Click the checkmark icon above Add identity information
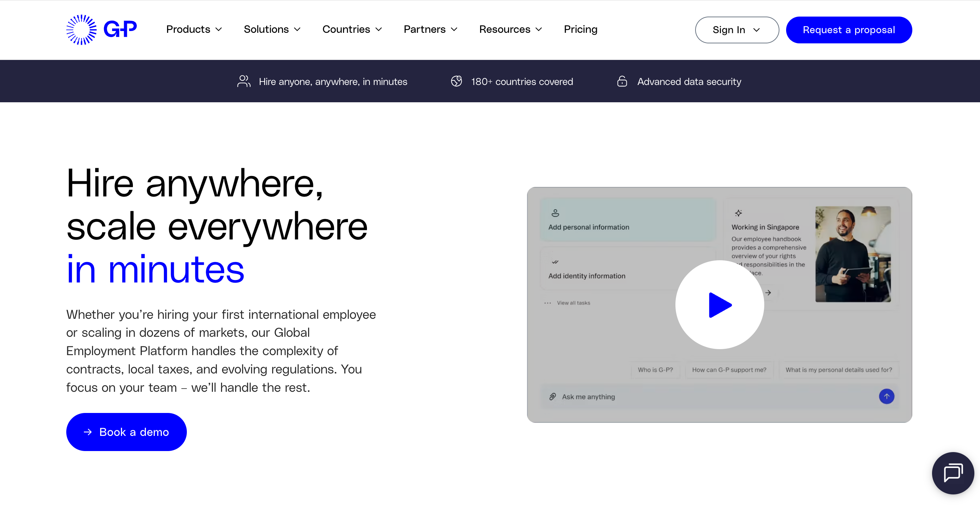This screenshot has width=980, height=505. (x=556, y=262)
